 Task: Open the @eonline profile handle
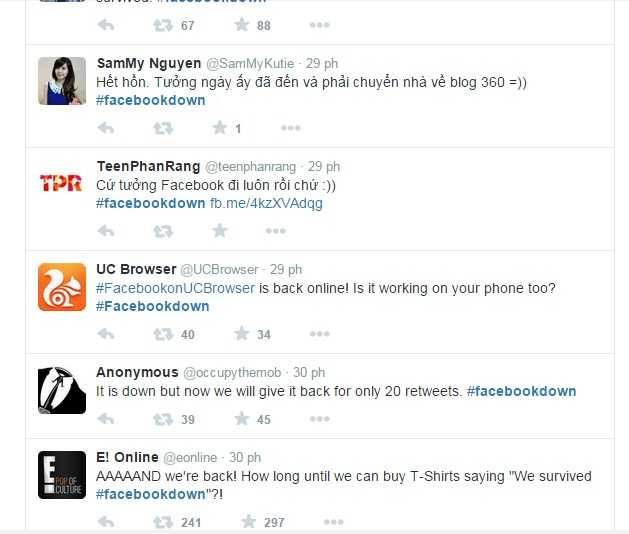click(x=190, y=457)
